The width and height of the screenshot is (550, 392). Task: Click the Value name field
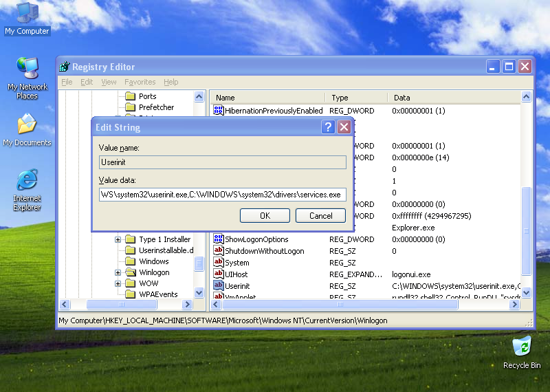222,162
